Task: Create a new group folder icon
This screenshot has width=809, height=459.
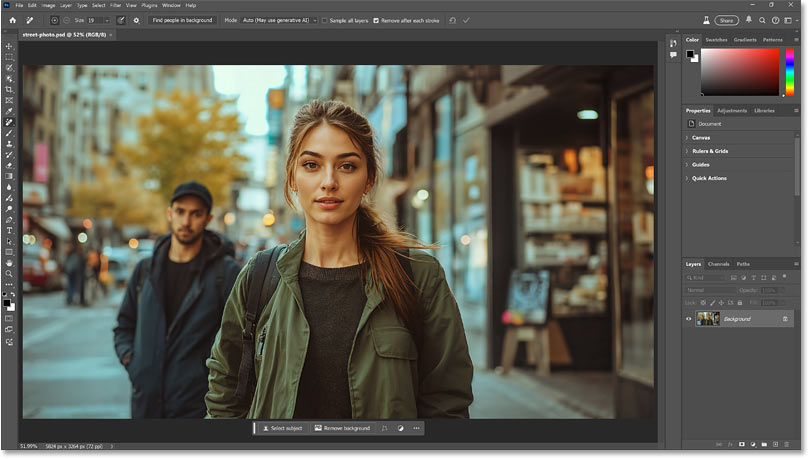Action: (764, 445)
